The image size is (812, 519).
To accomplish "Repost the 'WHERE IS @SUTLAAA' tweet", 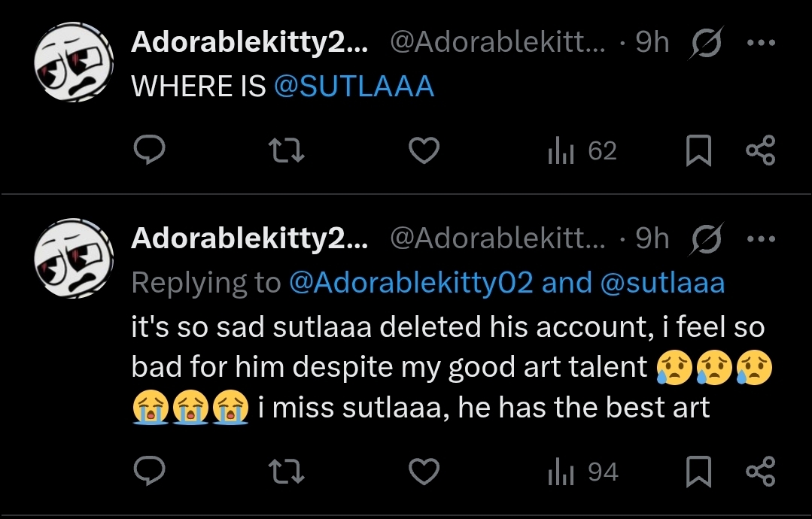I will [287, 153].
